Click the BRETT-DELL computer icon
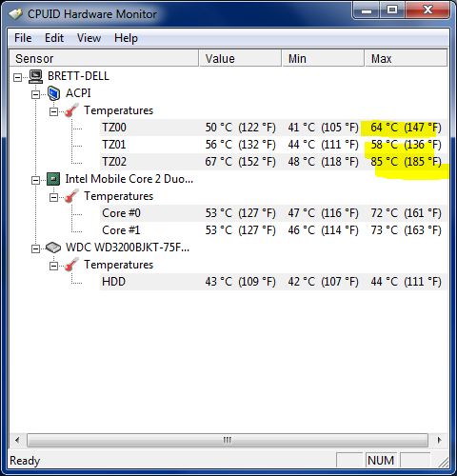This screenshot has height=476, width=457. coord(36,76)
